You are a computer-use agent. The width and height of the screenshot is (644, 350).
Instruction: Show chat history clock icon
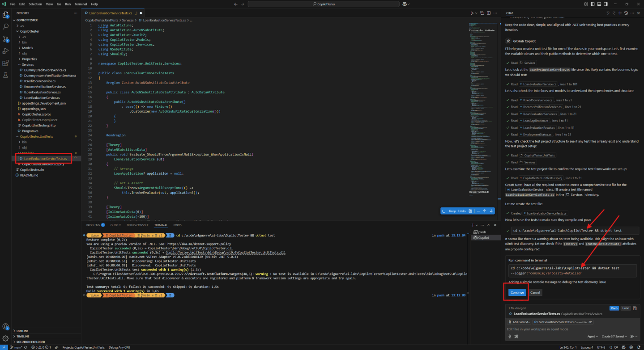pyautogui.click(x=626, y=13)
